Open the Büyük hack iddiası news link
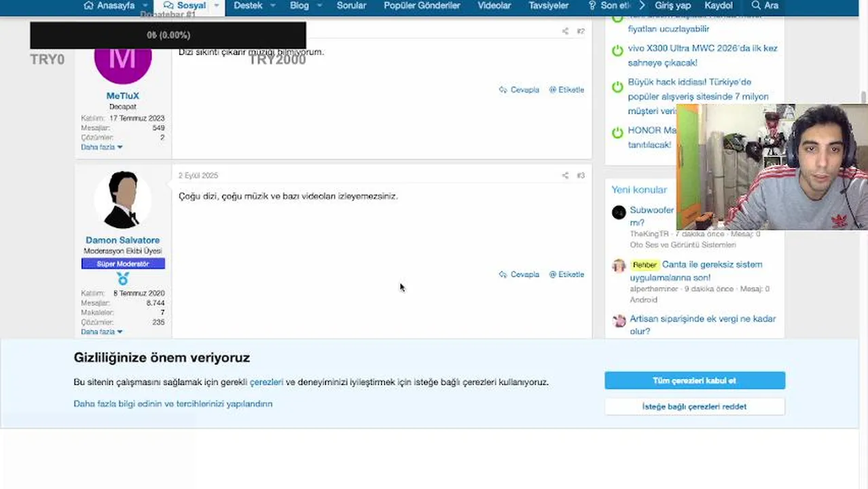This screenshot has height=489, width=868. (x=698, y=96)
